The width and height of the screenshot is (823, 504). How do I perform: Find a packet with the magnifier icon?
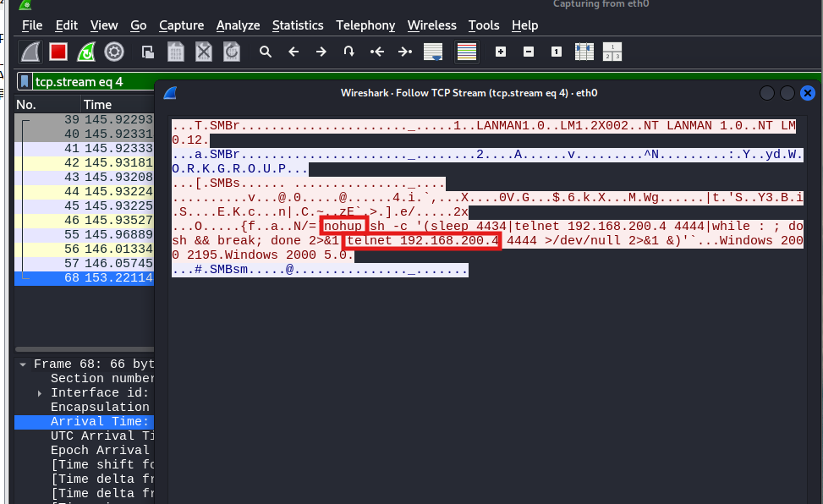(266, 52)
